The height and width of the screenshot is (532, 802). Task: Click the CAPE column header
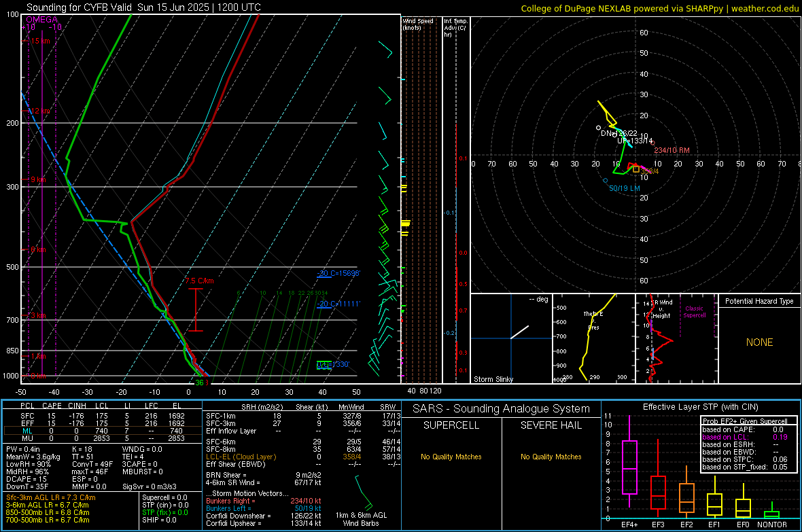pos(52,406)
